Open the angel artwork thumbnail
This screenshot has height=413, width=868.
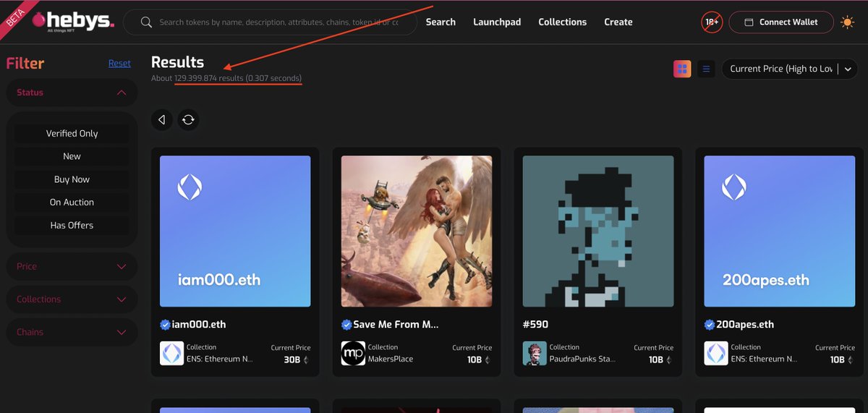tap(417, 231)
